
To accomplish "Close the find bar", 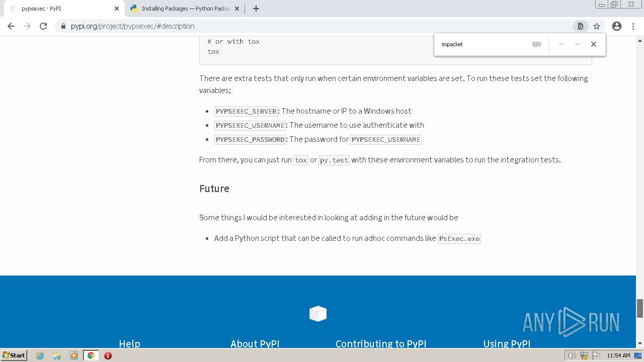I will (594, 44).
